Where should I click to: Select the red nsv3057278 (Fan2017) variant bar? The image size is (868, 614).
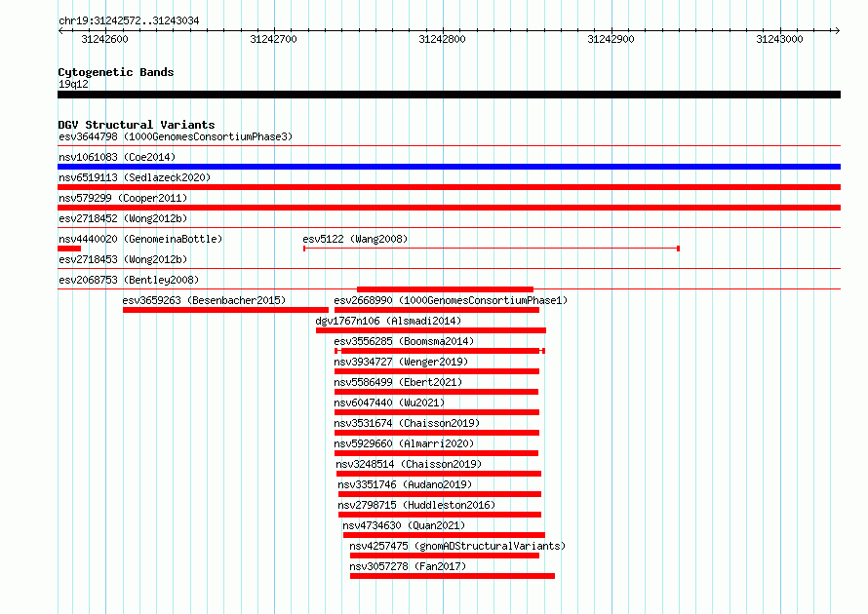pyautogui.click(x=453, y=576)
